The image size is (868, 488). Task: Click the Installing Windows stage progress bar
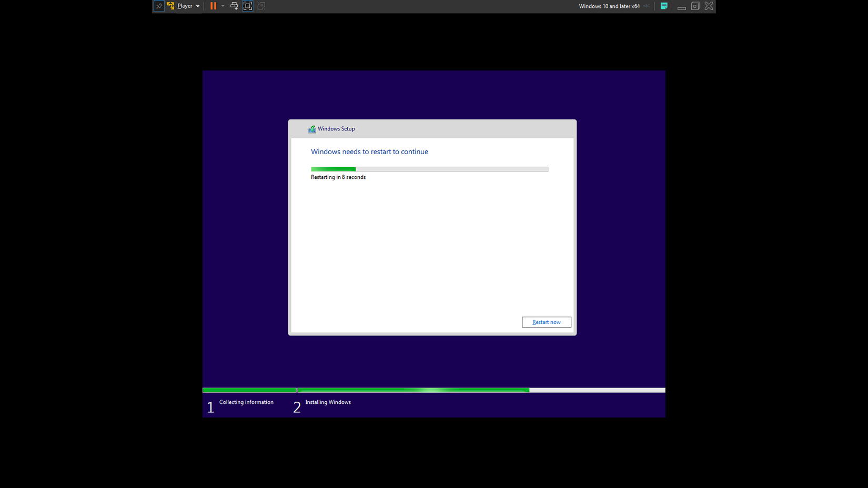[x=481, y=390]
